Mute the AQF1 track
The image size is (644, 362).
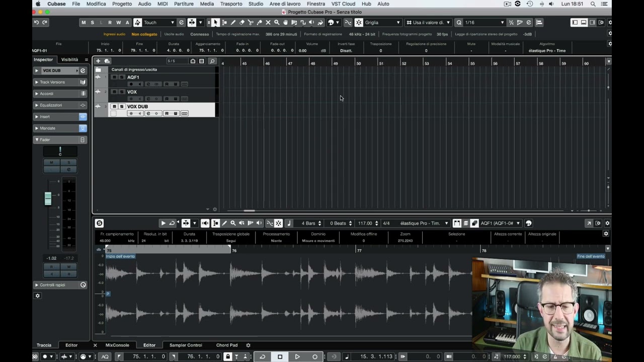click(114, 77)
